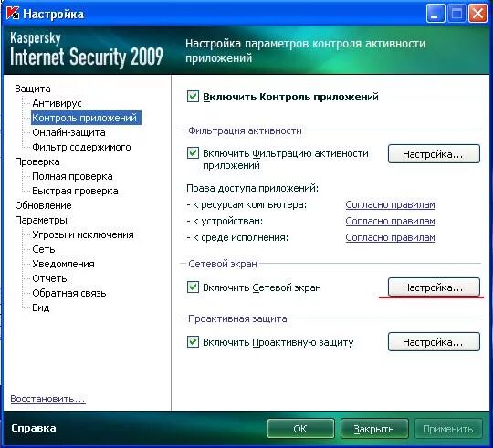The height and width of the screenshot is (448, 493).
Task: Select Проверка in the settings tree
Action: click(x=37, y=161)
